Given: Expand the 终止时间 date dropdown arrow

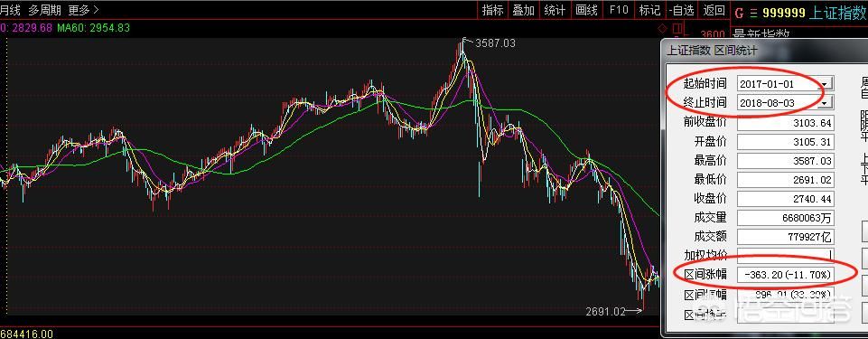Looking at the screenshot, I should click(x=826, y=103).
